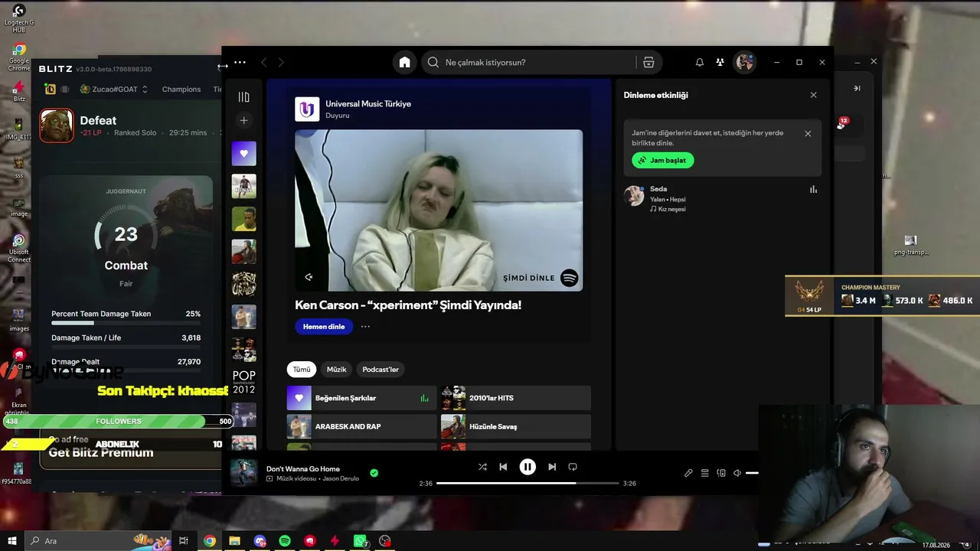
Task: Open the Beğenilen Şarkılar tile
Action: [x=361, y=398]
